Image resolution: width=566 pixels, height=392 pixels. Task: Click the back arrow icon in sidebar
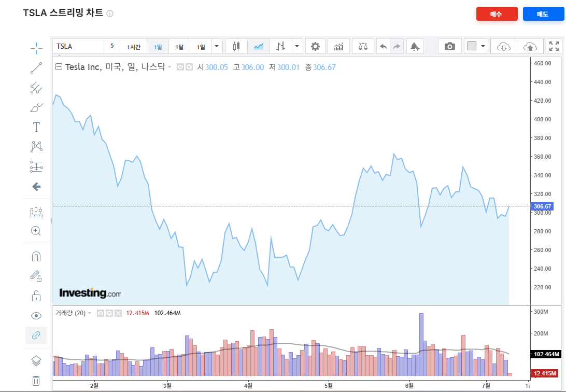36,187
